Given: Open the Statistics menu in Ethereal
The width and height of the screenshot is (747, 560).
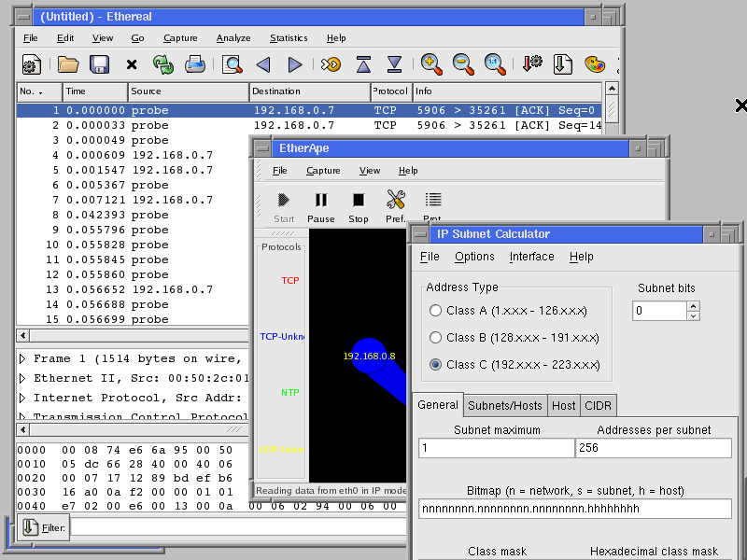Looking at the screenshot, I should pyautogui.click(x=289, y=37).
